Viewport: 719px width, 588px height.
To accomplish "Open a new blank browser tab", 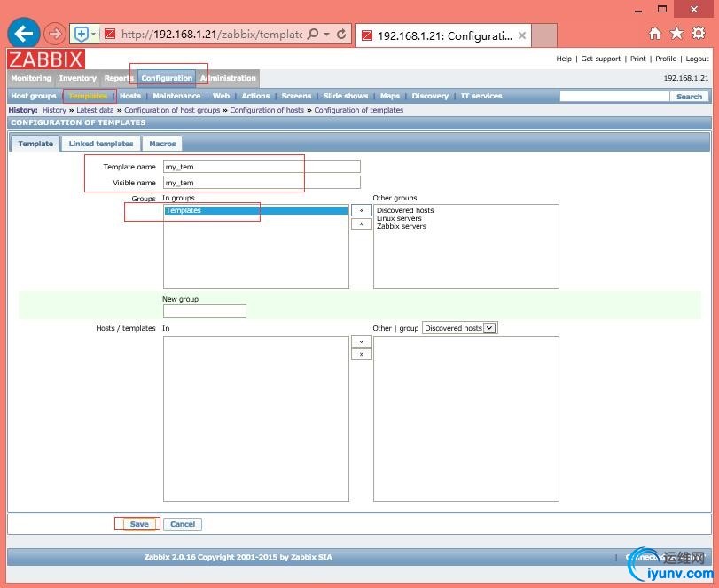I will click(x=544, y=35).
